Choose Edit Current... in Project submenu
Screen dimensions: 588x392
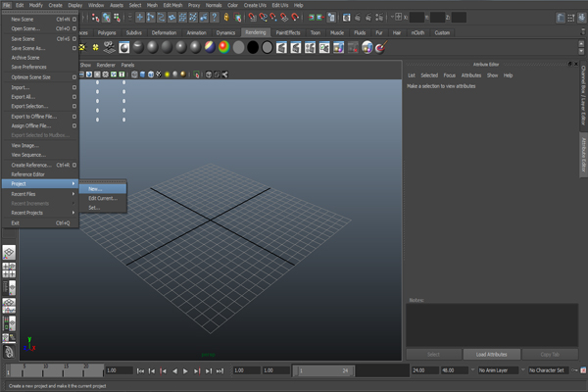(103, 198)
